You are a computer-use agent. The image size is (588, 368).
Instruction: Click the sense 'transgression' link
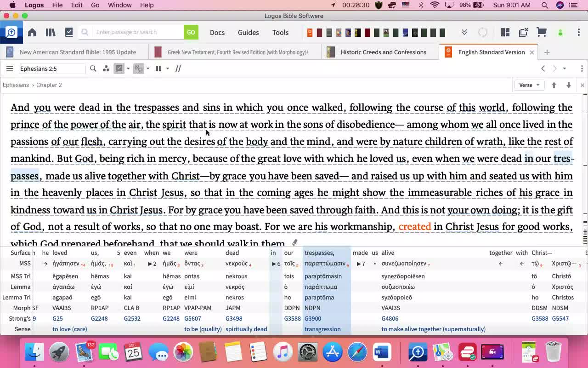coord(322,329)
